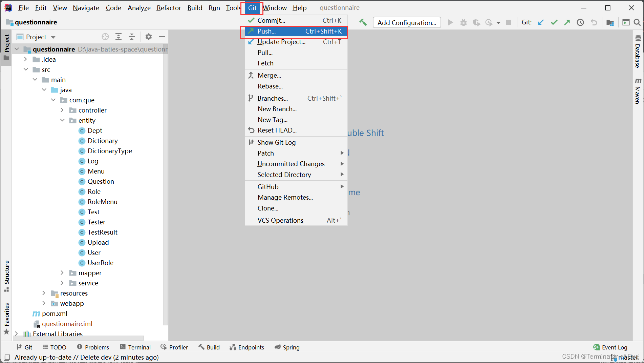The height and width of the screenshot is (363, 644).
Task: Open the Favorites tool window
Action: 6,319
